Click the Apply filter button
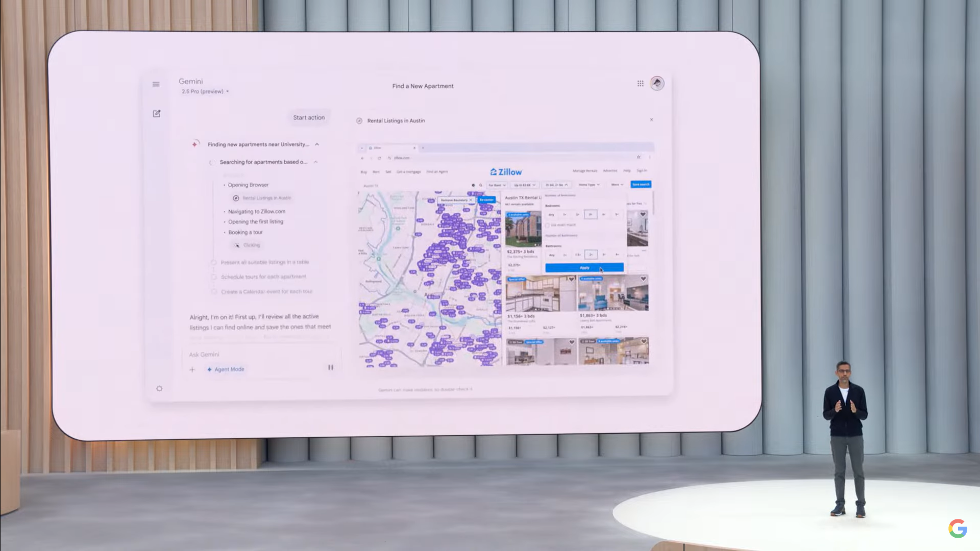980x551 pixels. click(x=584, y=267)
